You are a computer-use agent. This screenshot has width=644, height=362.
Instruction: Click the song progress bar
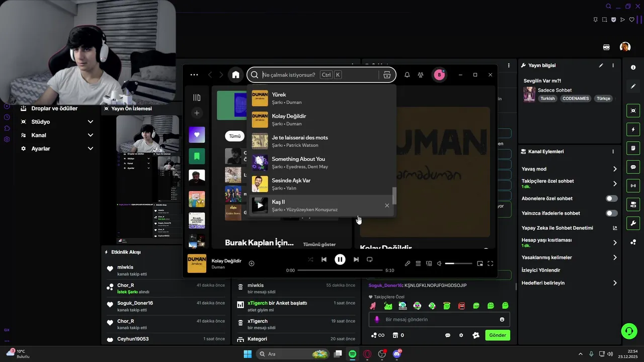pyautogui.click(x=339, y=270)
